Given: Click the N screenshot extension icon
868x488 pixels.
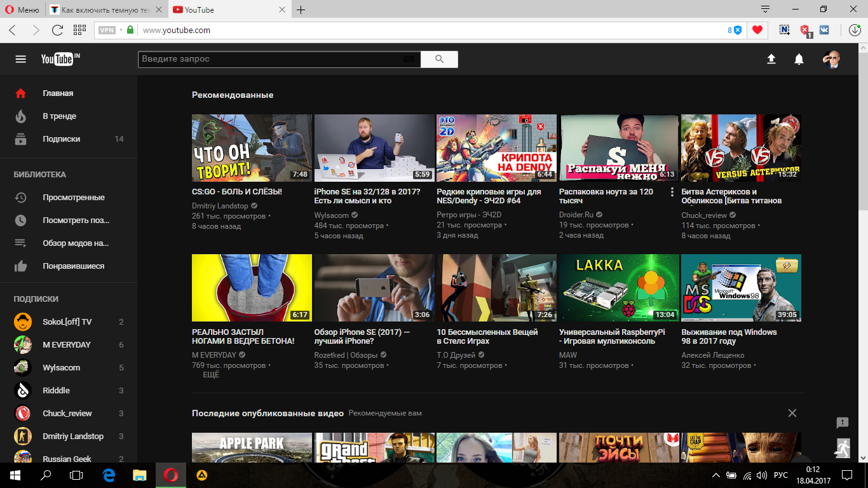Looking at the screenshot, I should 785,30.
